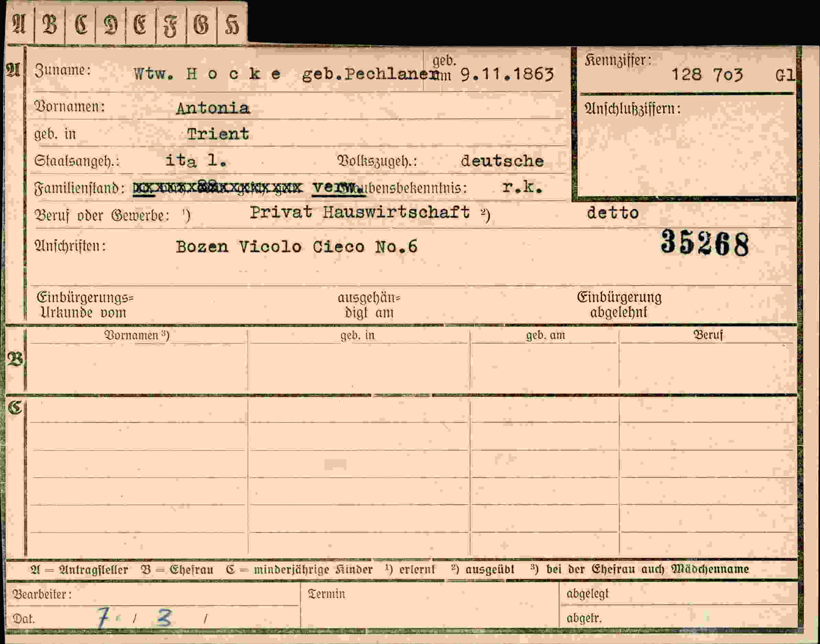This screenshot has width=820, height=644.
Task: Click the birth date '9.11.1863'
Action: click(x=508, y=74)
